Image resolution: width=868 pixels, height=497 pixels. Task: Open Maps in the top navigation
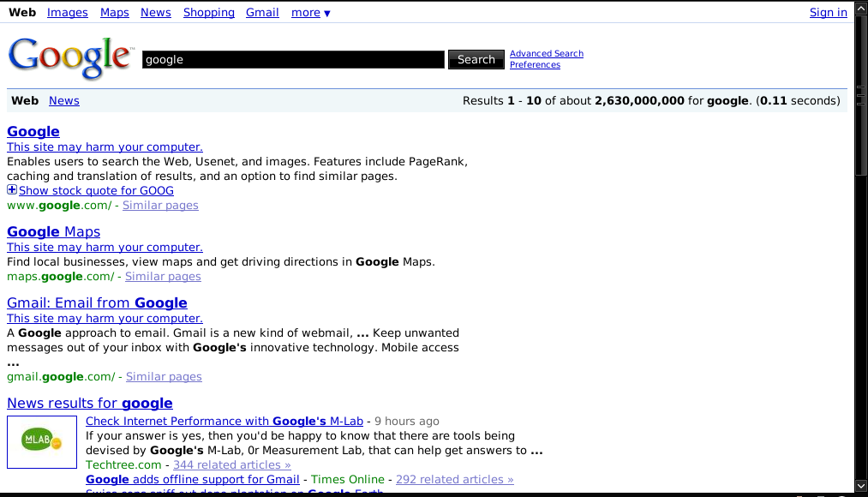pos(115,13)
